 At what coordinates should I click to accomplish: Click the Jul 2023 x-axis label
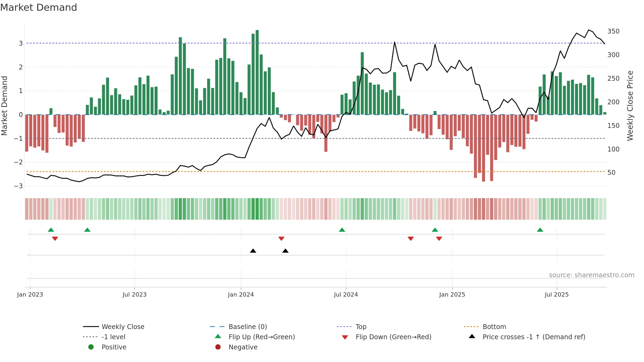[135, 295]
